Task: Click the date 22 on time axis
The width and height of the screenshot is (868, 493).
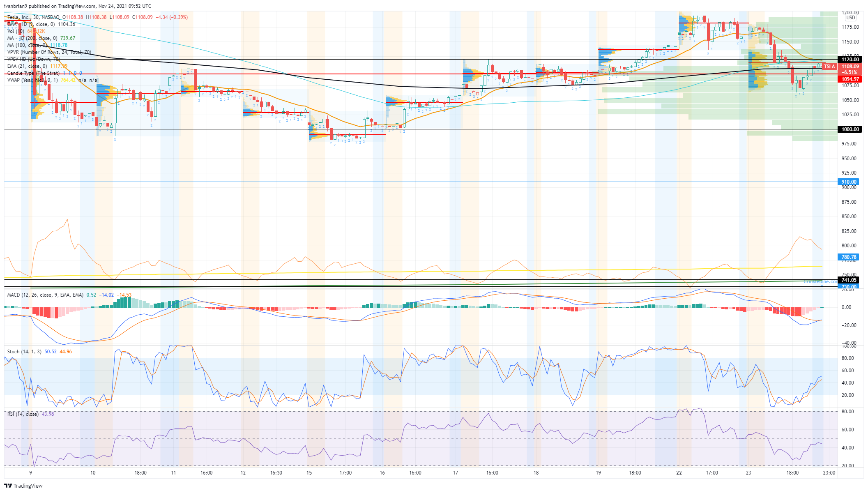Action: pyautogui.click(x=679, y=473)
